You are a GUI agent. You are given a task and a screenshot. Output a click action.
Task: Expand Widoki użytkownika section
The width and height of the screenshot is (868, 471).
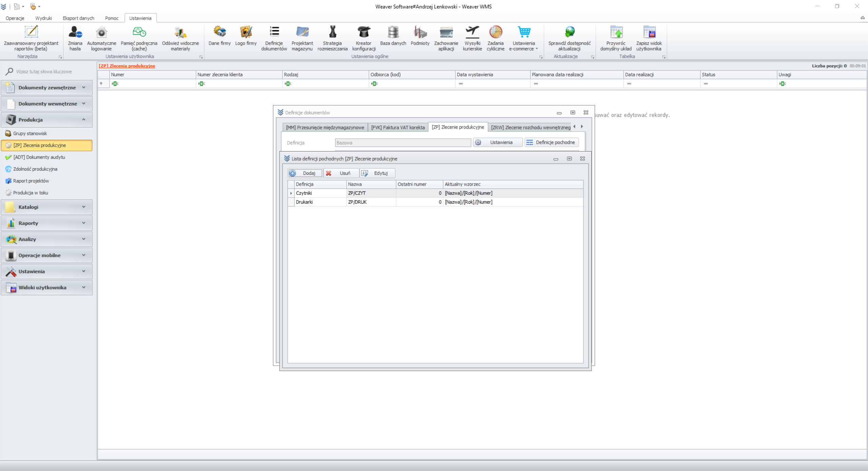point(46,288)
